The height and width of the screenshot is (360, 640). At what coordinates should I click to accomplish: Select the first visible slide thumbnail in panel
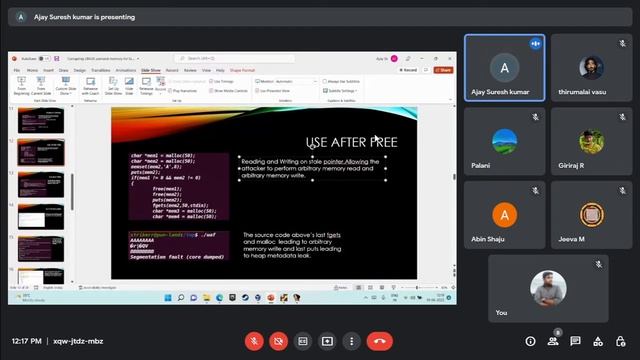[41, 120]
